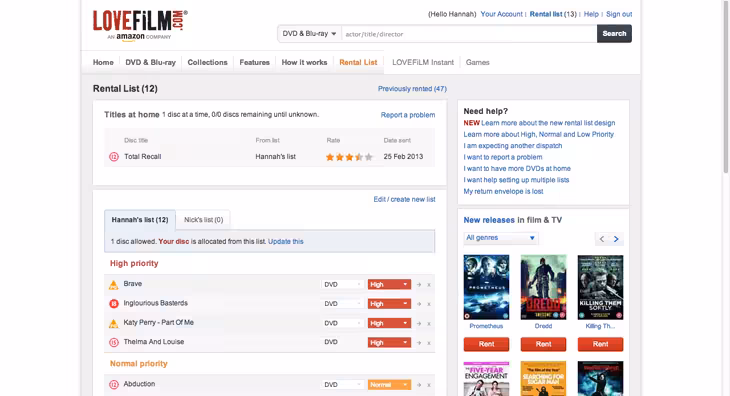Click the PG rating icon beside Brave
The width and height of the screenshot is (730, 396).
point(114,285)
